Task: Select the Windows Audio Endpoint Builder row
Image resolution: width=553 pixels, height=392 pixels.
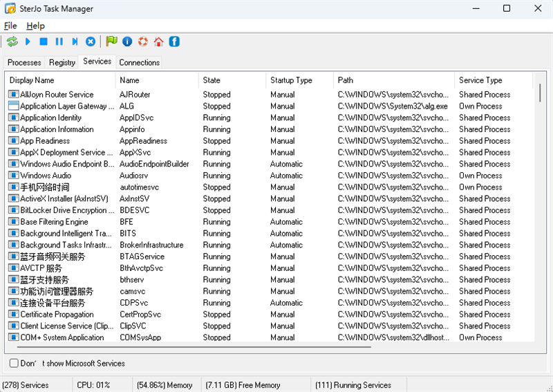Action: click(270, 164)
